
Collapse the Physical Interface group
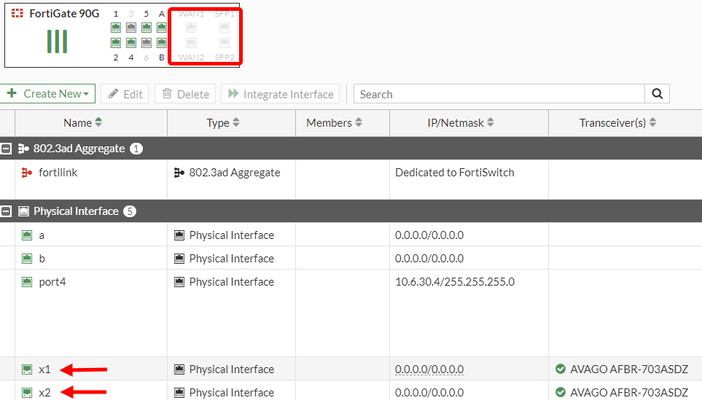(x=6, y=211)
